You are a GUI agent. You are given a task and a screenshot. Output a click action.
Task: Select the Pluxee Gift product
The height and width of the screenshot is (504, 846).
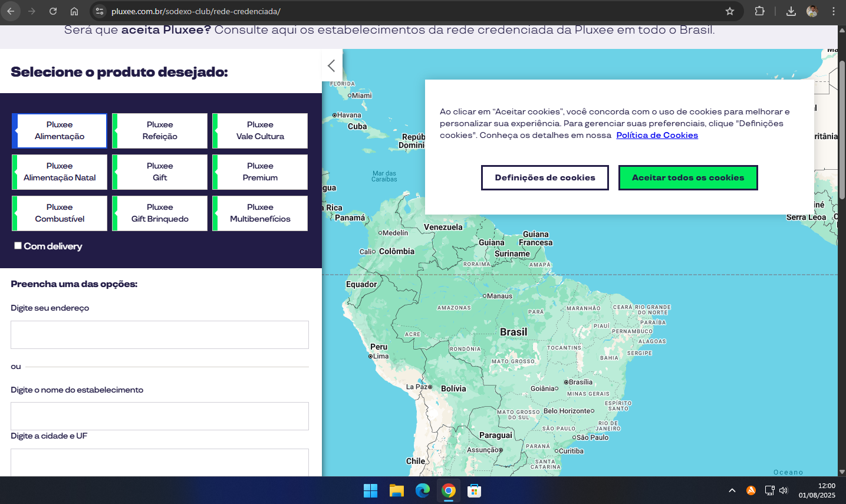click(x=160, y=172)
